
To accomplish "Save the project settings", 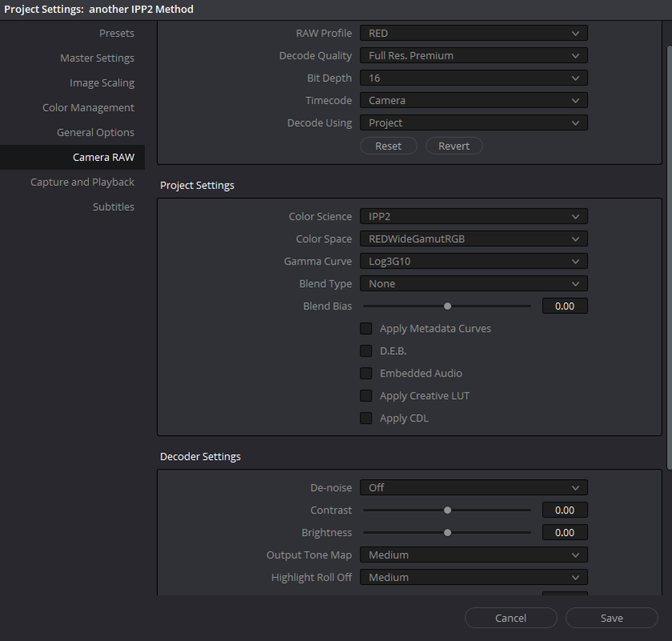I will 612,618.
